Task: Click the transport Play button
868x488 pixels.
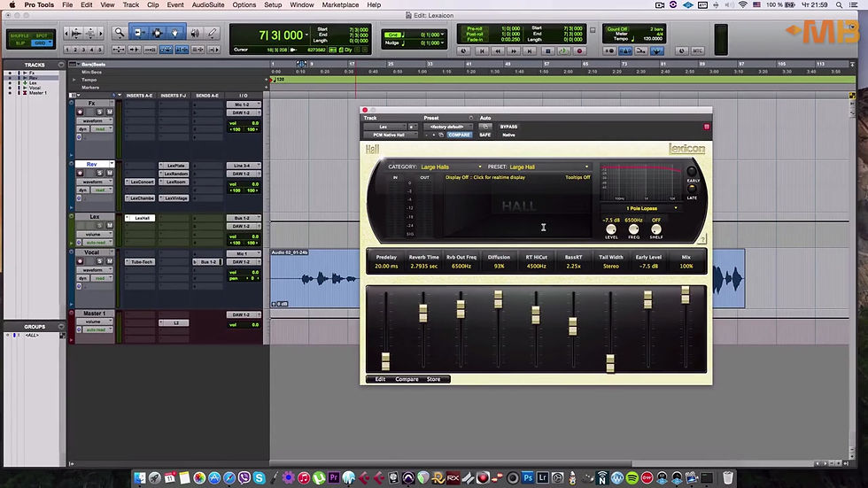Action: (563, 50)
